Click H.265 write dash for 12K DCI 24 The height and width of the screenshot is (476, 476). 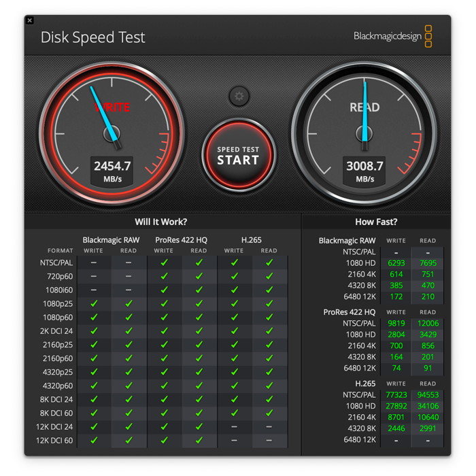pos(234,426)
